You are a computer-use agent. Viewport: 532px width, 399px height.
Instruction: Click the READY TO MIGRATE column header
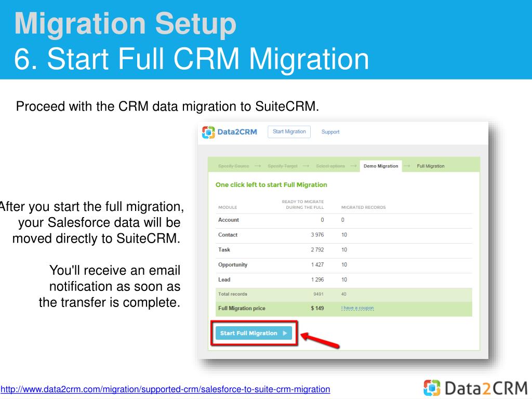tap(303, 204)
